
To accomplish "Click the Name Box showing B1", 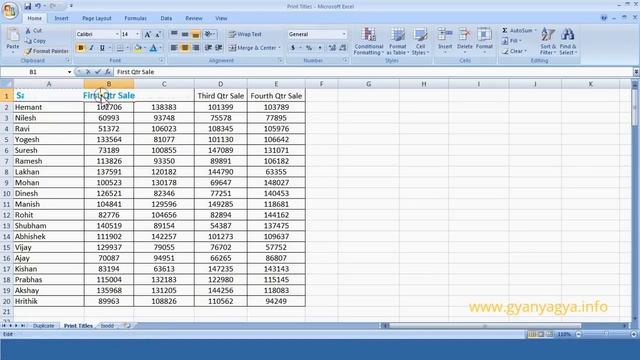I will click(x=33, y=72).
